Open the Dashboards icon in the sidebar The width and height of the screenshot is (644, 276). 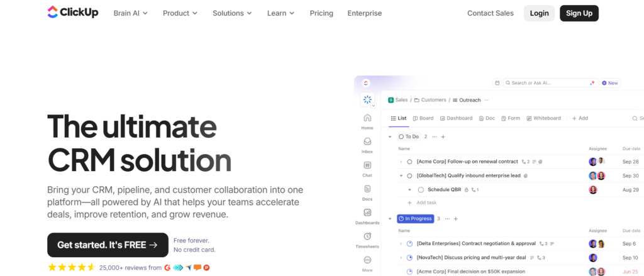tap(367, 213)
